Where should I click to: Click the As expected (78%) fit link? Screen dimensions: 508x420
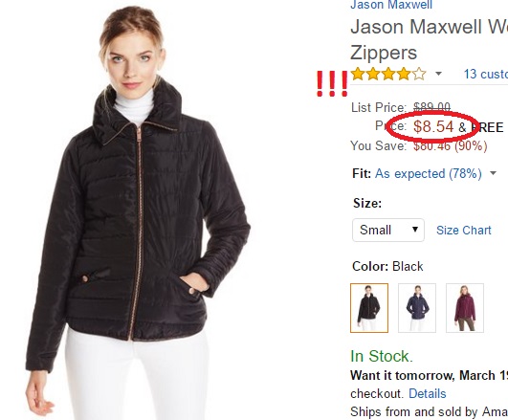429,174
